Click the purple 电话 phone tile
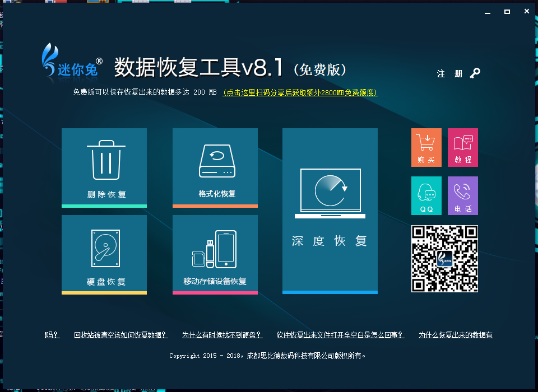The width and height of the screenshot is (538, 392). [x=463, y=196]
